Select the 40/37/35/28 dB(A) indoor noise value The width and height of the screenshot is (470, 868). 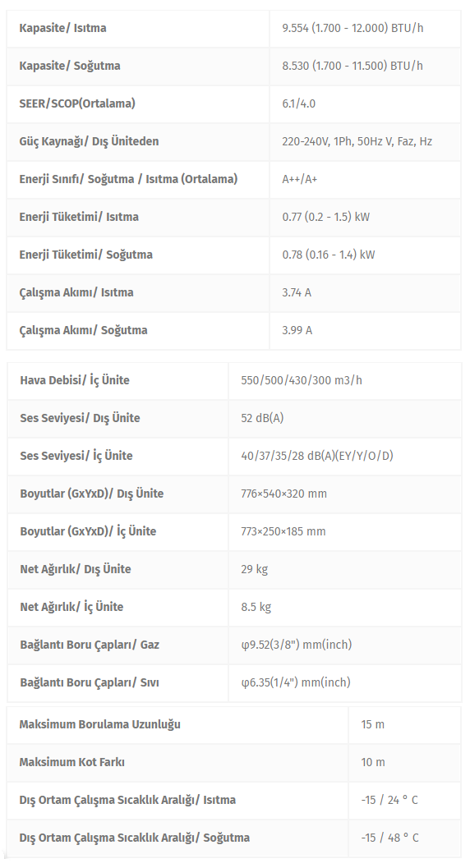pos(316,456)
